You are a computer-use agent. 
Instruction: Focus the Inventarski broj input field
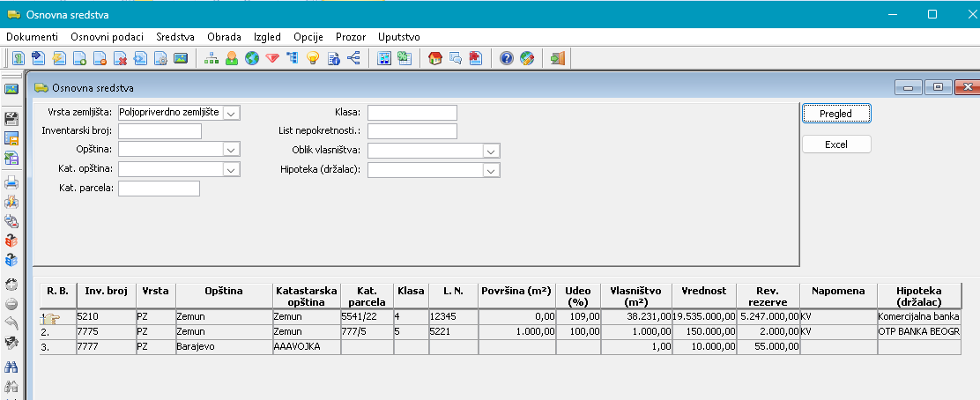coord(160,130)
